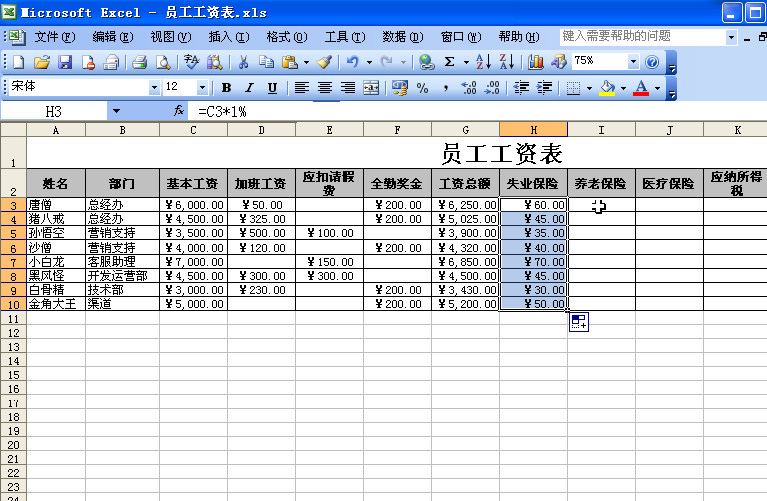Merge and center cells icon
767x501 pixels.
point(371,88)
